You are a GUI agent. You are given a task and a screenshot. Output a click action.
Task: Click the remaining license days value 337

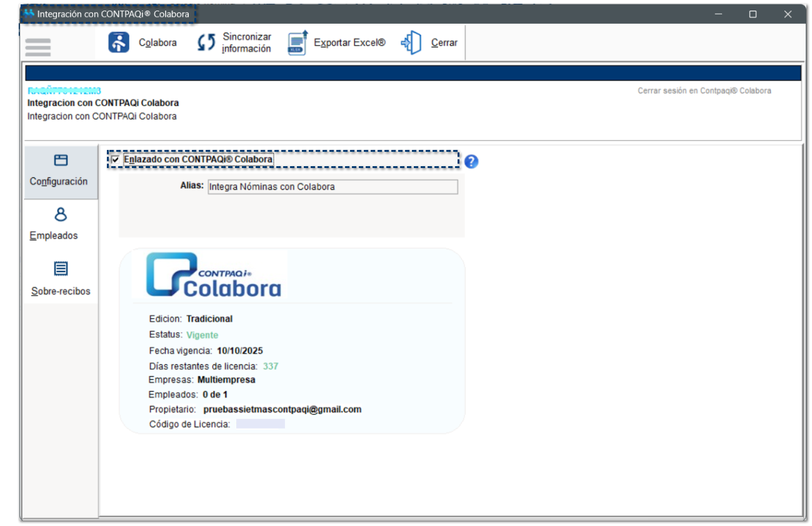pyautogui.click(x=271, y=366)
